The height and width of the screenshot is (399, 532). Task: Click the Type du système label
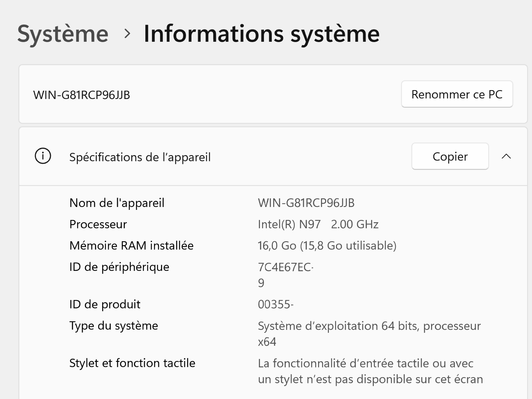[x=114, y=326]
